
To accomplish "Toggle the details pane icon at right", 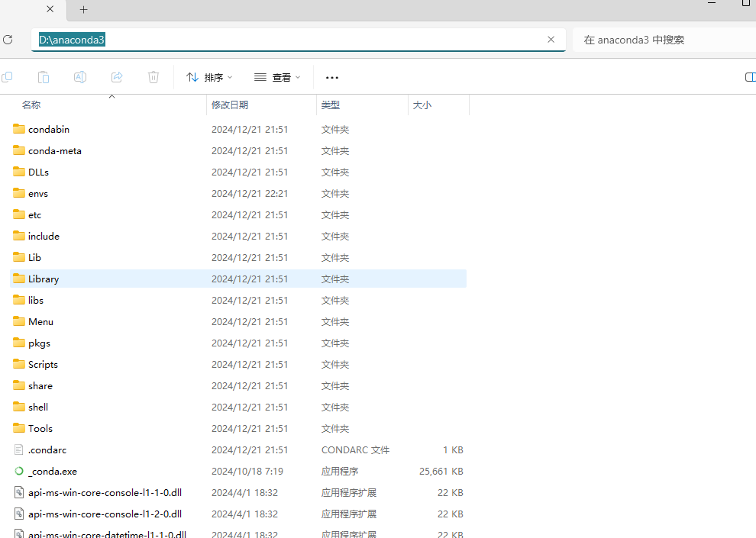I will (750, 77).
